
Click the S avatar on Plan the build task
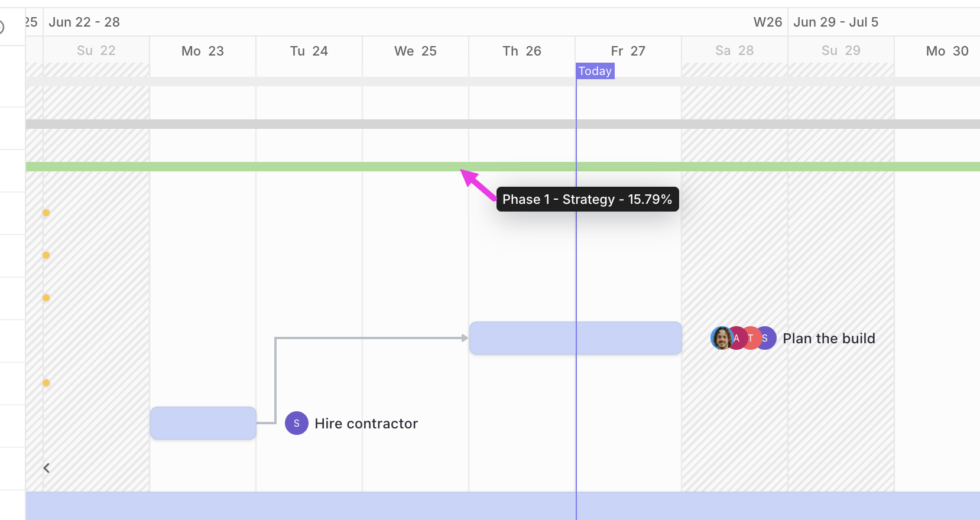(x=766, y=338)
